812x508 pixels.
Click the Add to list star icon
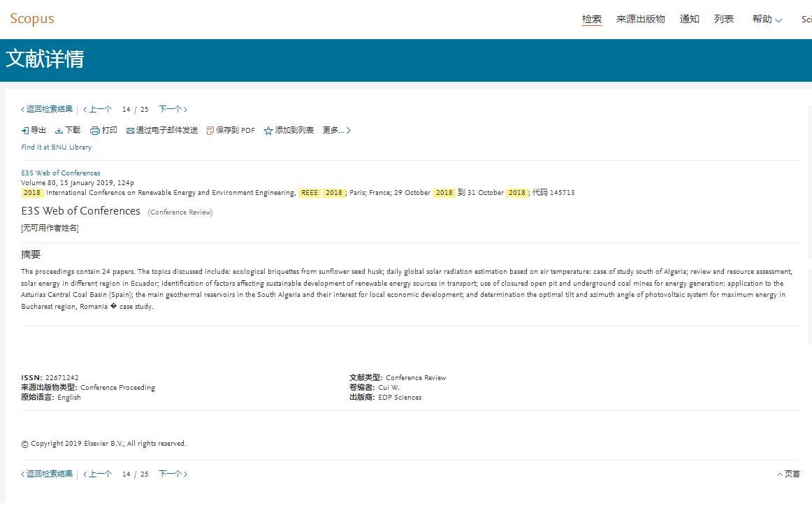pos(268,131)
